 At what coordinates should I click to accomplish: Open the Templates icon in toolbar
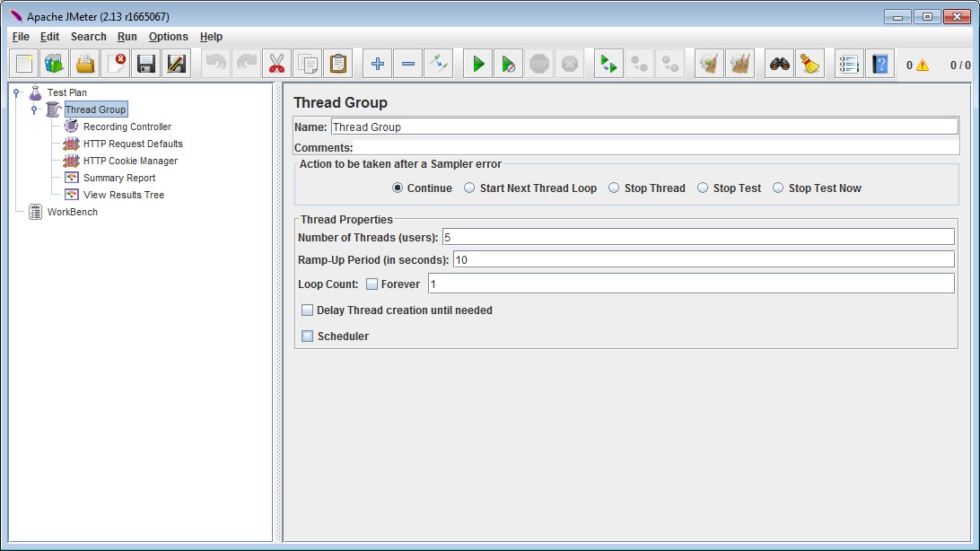pos(55,64)
